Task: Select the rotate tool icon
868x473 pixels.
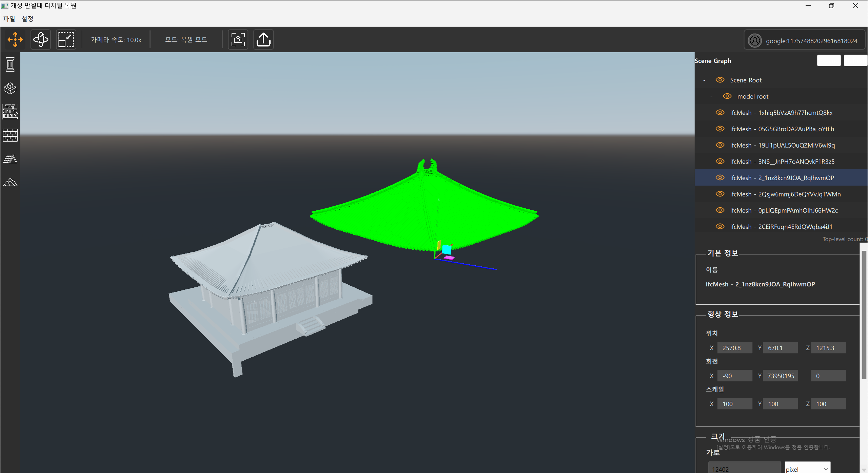Action: click(41, 40)
